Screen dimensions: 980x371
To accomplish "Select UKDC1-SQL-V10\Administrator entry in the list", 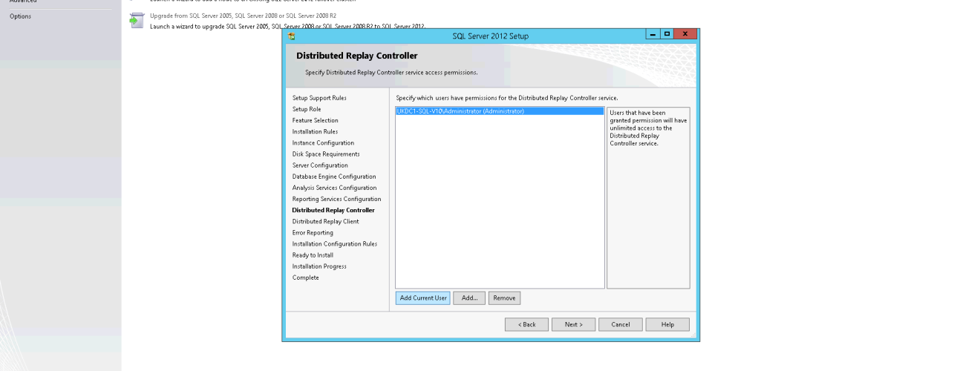I will point(500,111).
